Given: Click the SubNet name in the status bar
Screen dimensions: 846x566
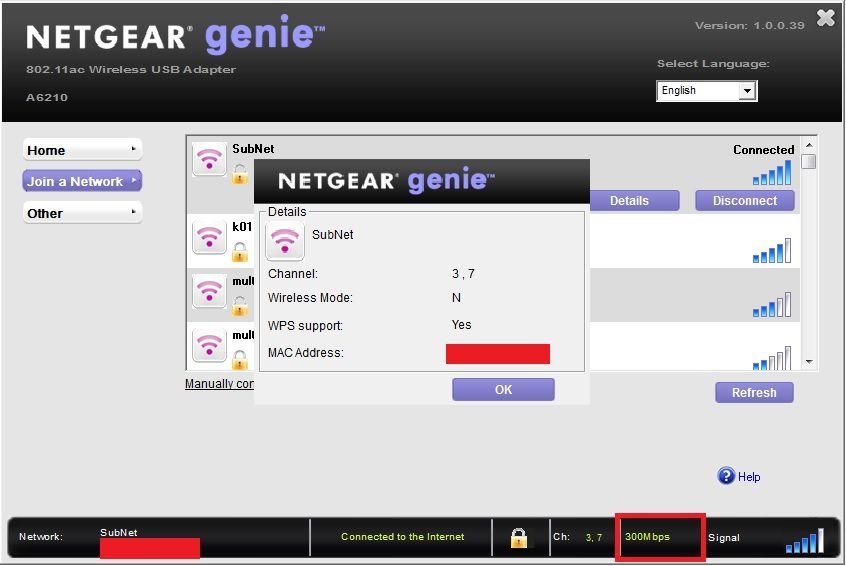Looking at the screenshot, I should point(118,533).
